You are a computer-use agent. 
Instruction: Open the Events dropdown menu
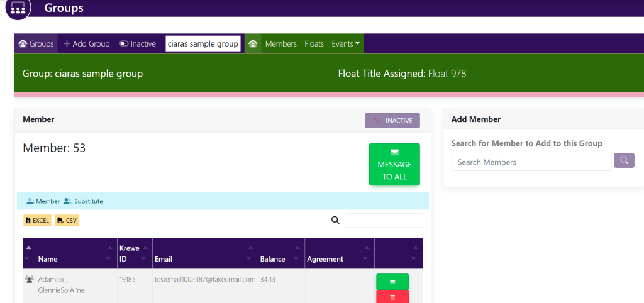[345, 43]
